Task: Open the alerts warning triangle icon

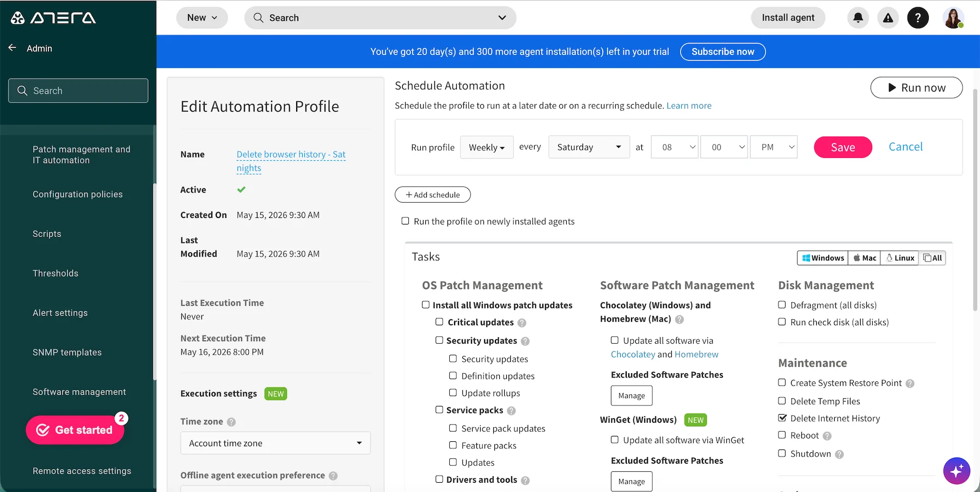Action: tap(888, 18)
